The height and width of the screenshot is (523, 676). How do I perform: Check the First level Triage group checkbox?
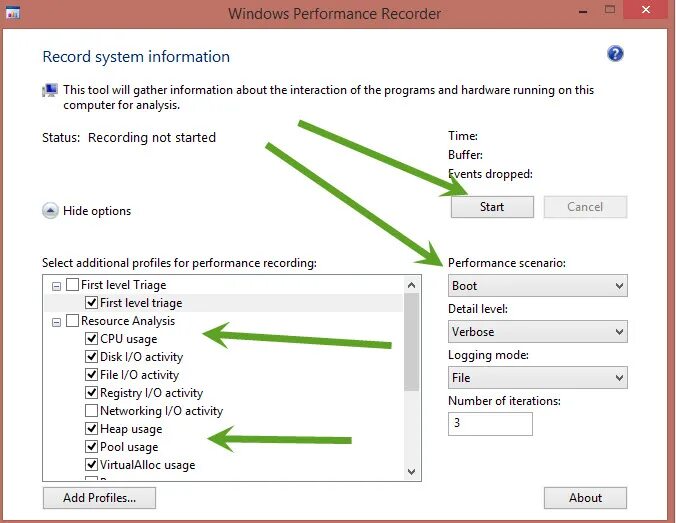[x=72, y=285]
